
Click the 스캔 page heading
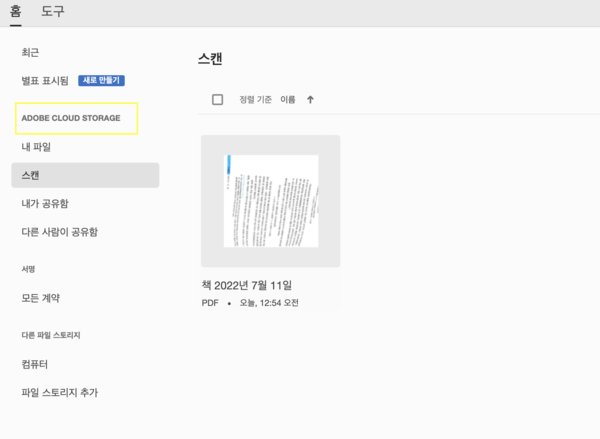pos(210,58)
